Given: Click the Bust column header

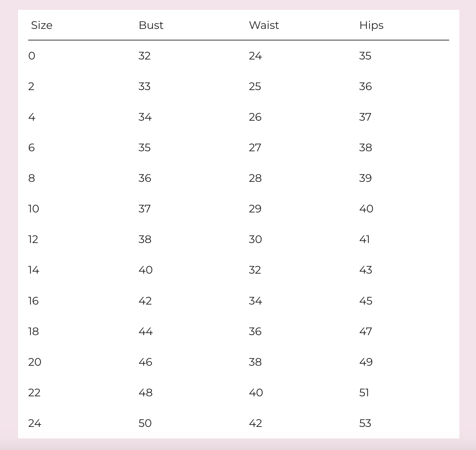Looking at the screenshot, I should [x=151, y=25].
